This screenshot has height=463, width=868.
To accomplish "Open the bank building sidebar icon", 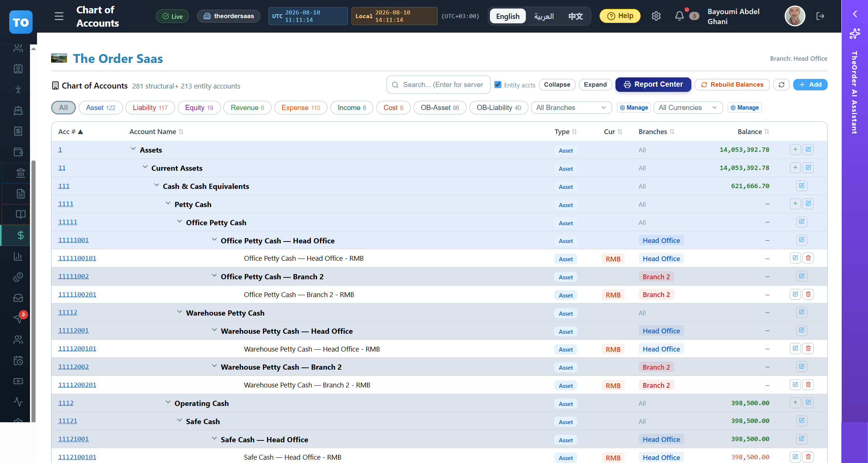I will click(x=20, y=173).
